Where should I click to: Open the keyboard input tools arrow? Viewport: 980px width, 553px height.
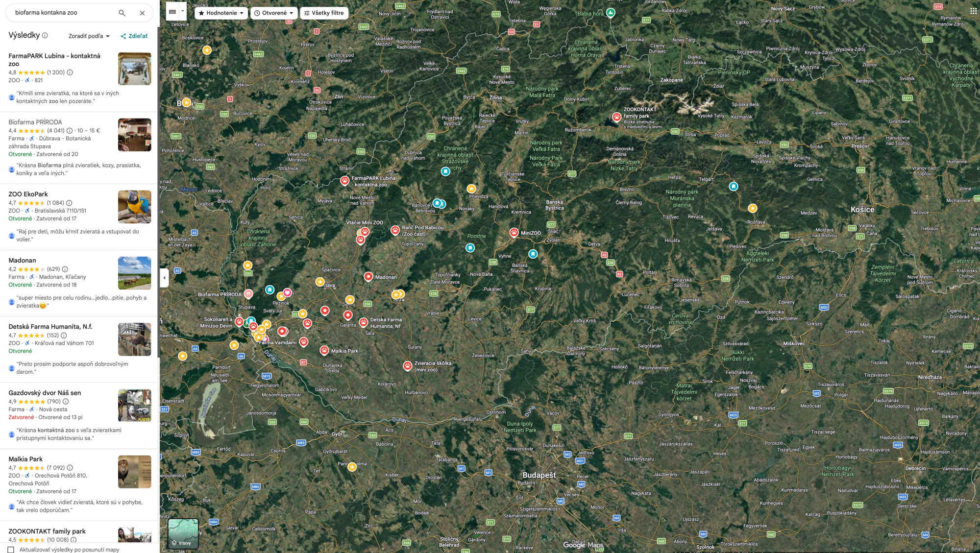183,11
